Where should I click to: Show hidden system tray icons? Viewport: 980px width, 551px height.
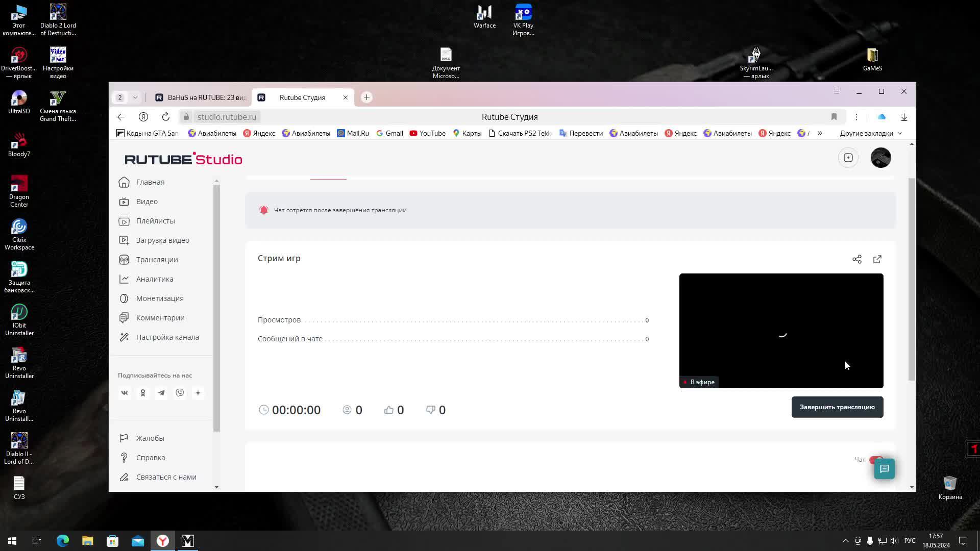click(845, 541)
